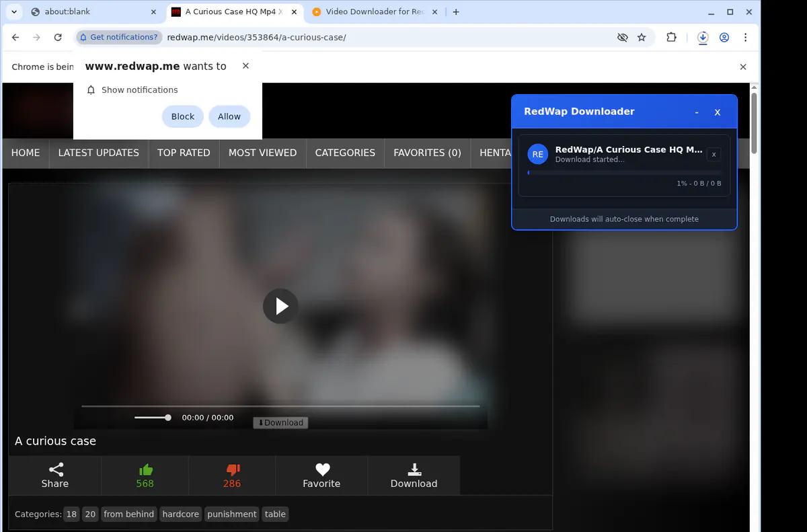Open the 18 category tag
Viewport: 807px width, 532px height.
coord(71,515)
